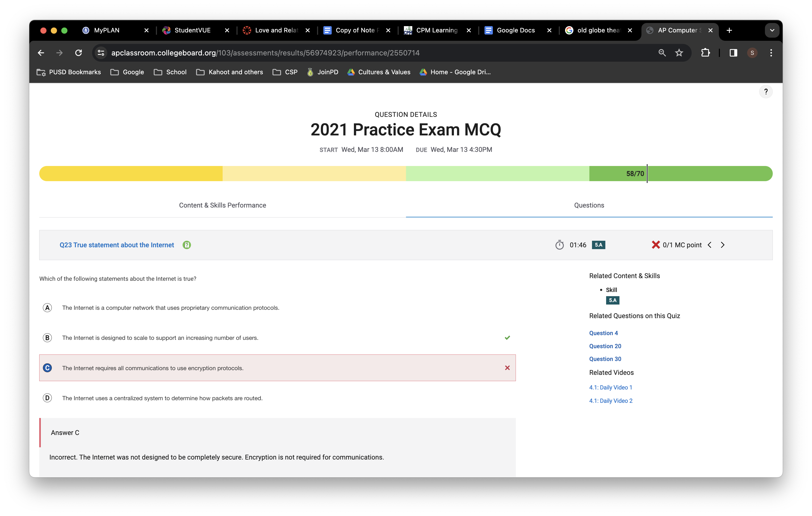Open the tab search dropdown arrow
Screen dimensions: 812x516
click(x=772, y=30)
